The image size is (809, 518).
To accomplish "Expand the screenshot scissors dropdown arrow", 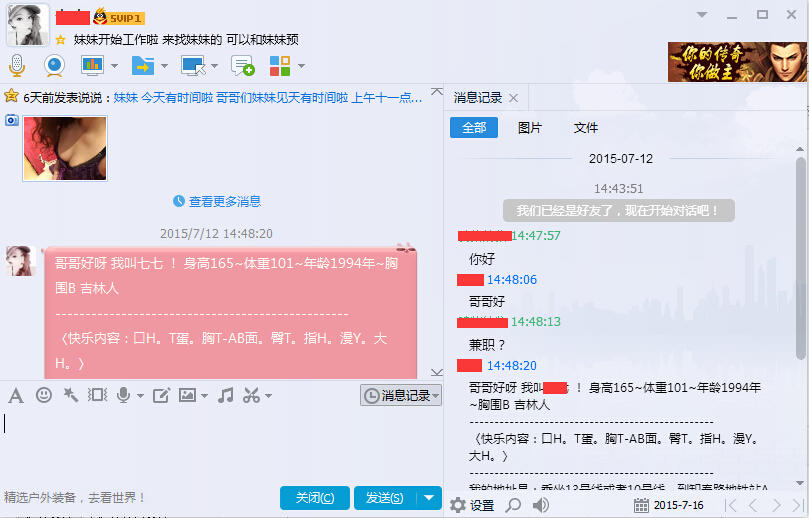I will 268,396.
